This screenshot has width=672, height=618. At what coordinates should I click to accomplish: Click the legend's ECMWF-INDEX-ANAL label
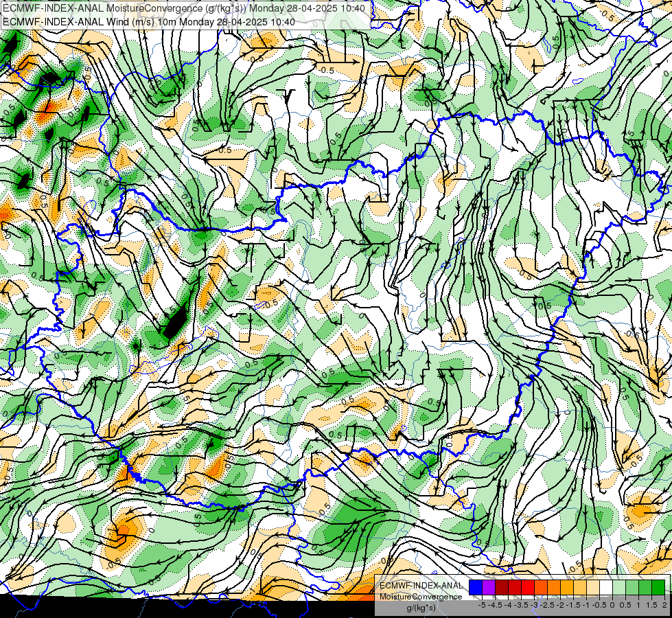(421, 586)
